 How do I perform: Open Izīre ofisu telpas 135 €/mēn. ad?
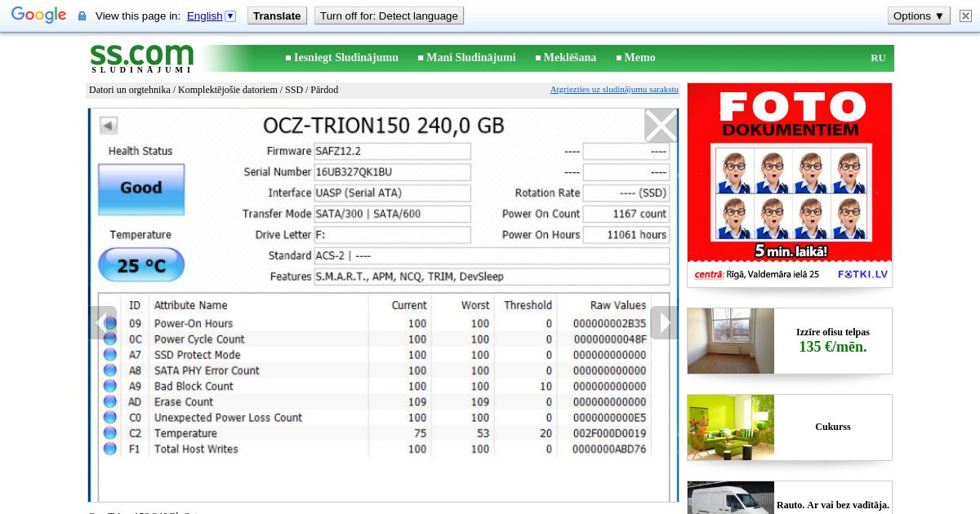click(x=833, y=340)
